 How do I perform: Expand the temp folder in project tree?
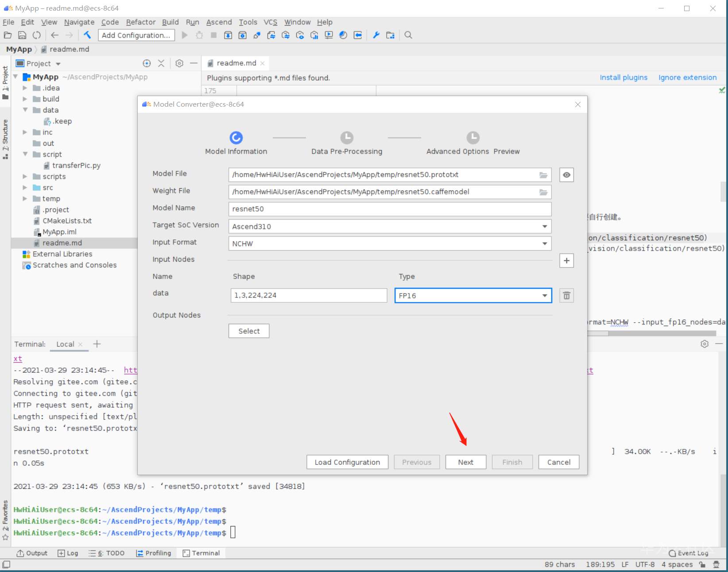pyautogui.click(x=25, y=199)
